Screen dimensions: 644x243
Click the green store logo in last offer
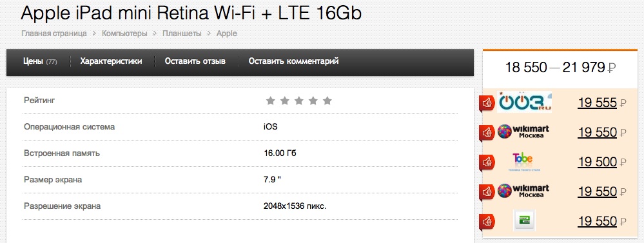point(524,220)
